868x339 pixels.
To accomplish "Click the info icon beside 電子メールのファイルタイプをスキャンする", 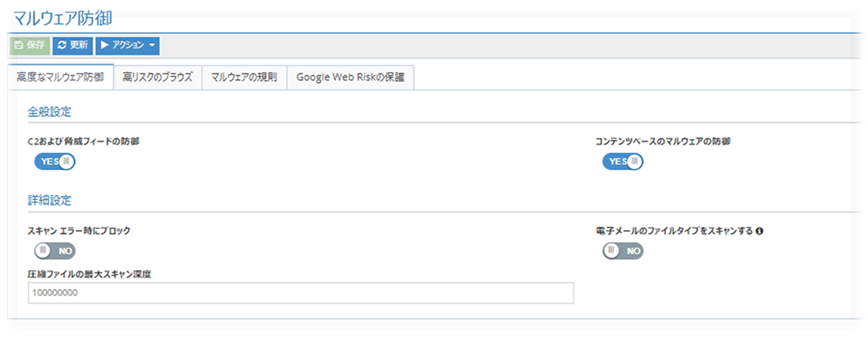I will click(759, 232).
